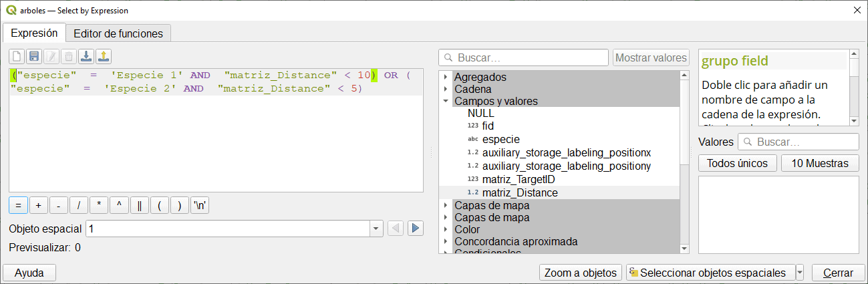868x284 pixels.
Task: Save the expression with the floppy disk icon
Action: pyautogui.click(x=34, y=56)
